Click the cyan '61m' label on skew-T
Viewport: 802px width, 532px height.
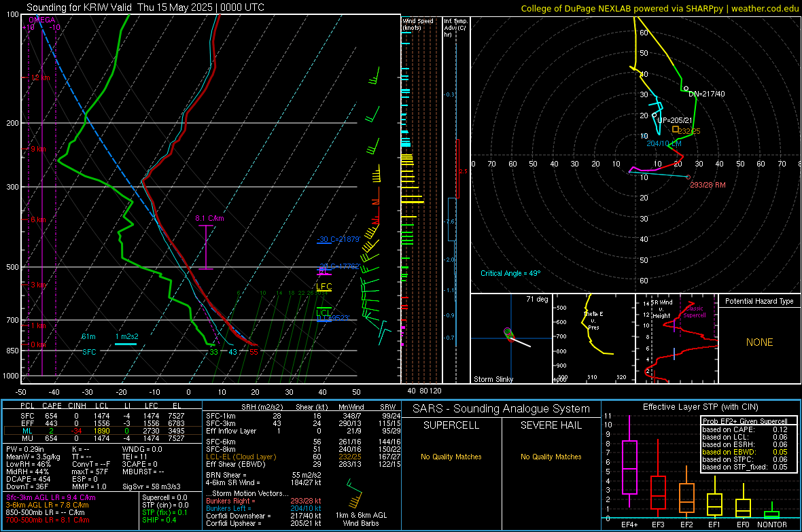point(88,336)
